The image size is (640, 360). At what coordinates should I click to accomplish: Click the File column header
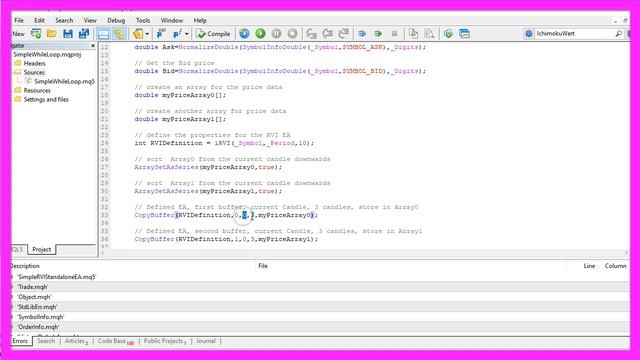click(263, 266)
